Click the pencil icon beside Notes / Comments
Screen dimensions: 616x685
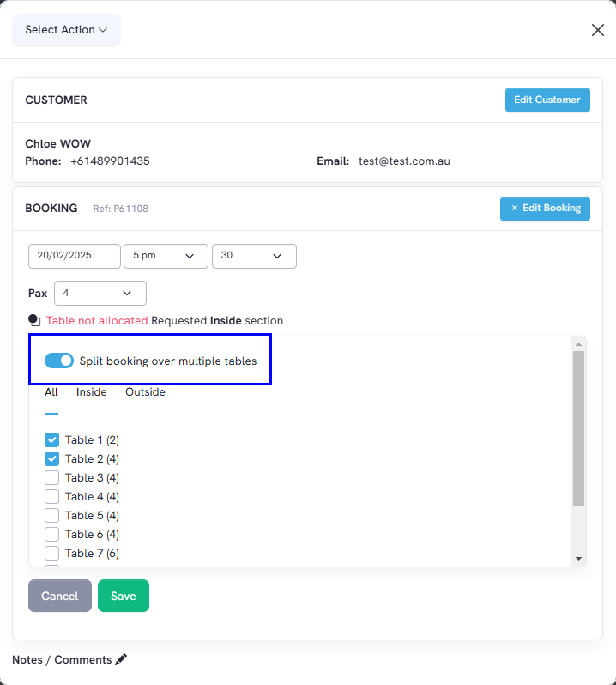121,659
